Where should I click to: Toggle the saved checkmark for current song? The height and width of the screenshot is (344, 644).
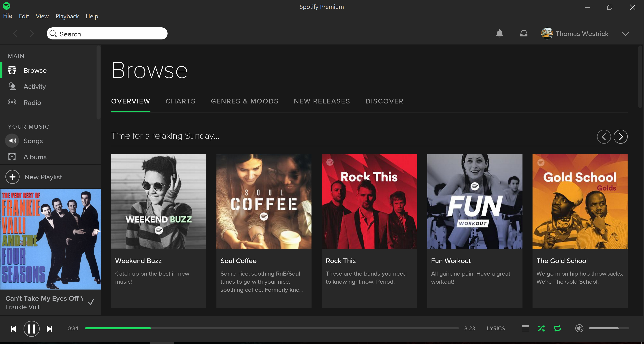tap(91, 302)
